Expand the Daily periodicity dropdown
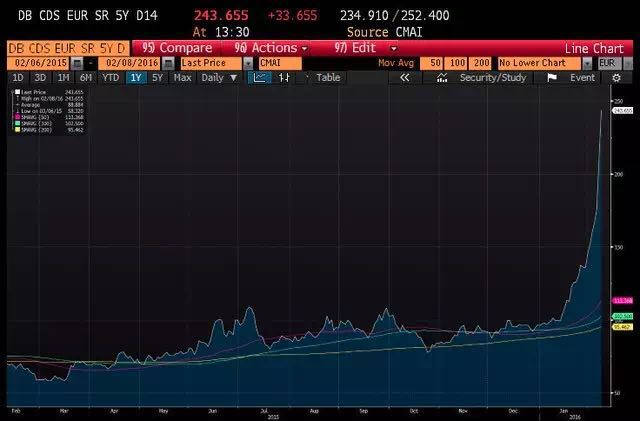Image resolution: width=640 pixels, height=421 pixels. pyautogui.click(x=216, y=77)
